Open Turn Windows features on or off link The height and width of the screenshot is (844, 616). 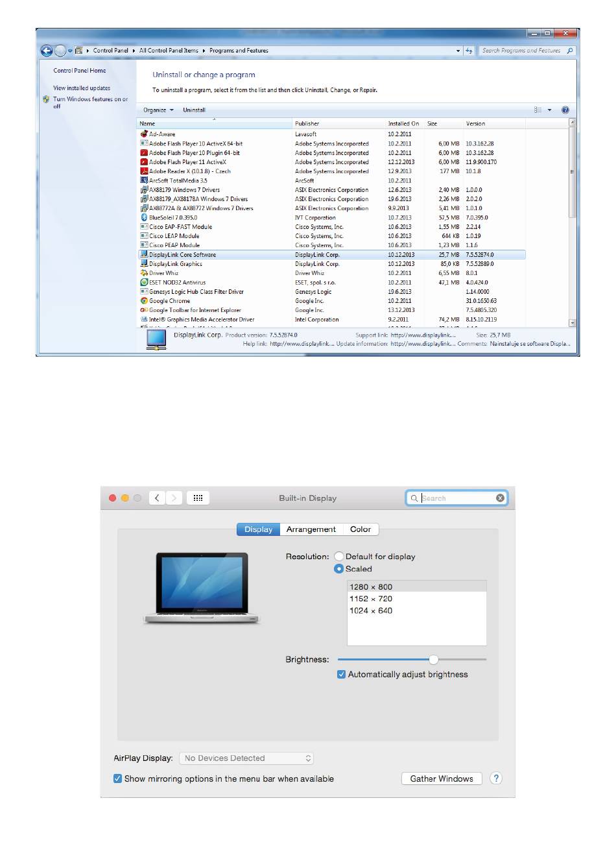point(90,102)
